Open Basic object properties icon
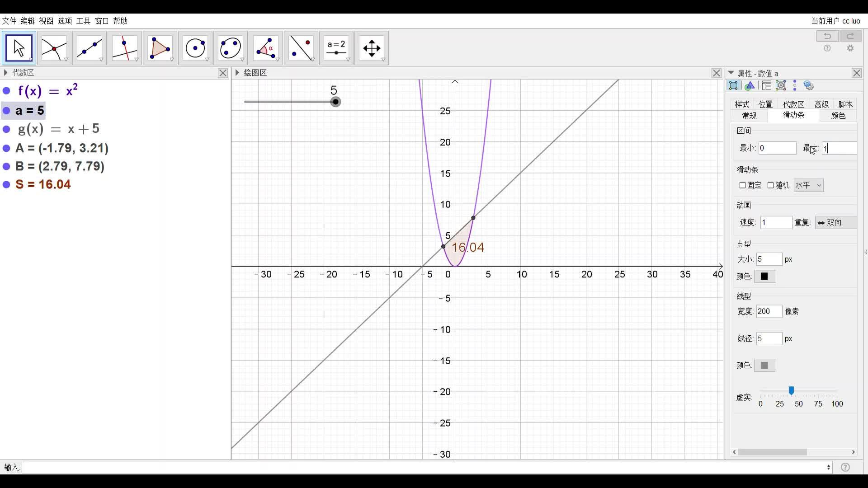This screenshot has width=868, height=488. (x=733, y=85)
